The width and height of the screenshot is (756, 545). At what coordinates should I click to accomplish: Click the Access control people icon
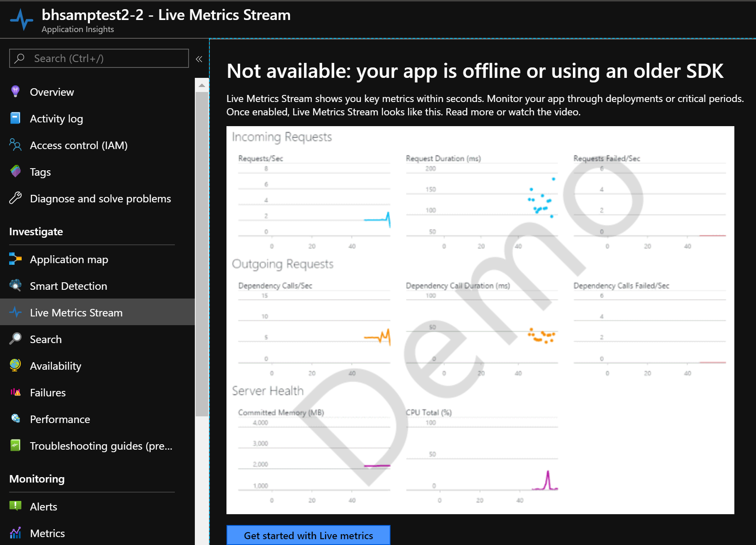[x=15, y=145]
